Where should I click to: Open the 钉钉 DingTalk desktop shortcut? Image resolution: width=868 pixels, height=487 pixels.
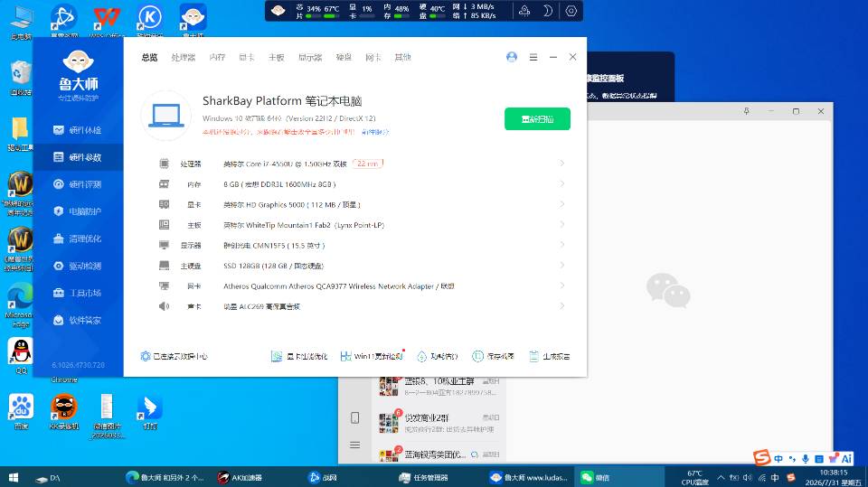pos(150,412)
